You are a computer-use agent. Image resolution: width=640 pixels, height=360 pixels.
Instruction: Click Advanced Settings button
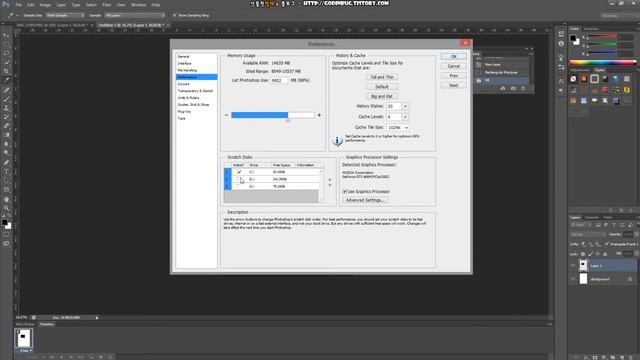click(365, 200)
